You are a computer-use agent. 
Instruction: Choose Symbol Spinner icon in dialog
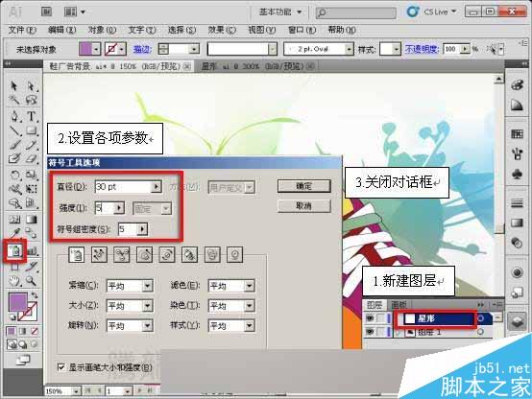[x=167, y=254]
